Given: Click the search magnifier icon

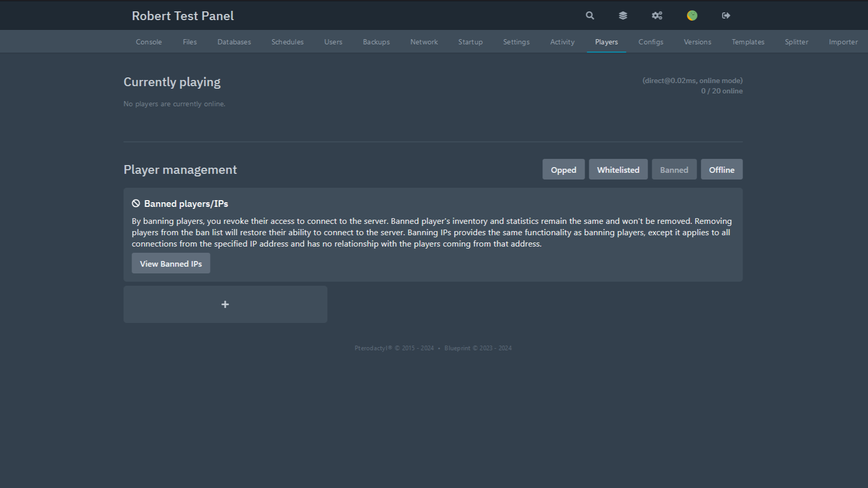Looking at the screenshot, I should click(590, 15).
